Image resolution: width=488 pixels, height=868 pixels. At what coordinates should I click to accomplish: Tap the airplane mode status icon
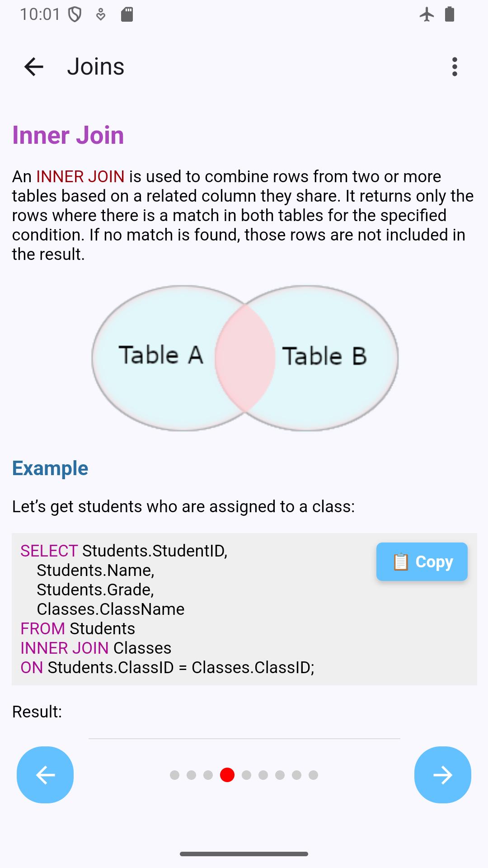coord(427,14)
